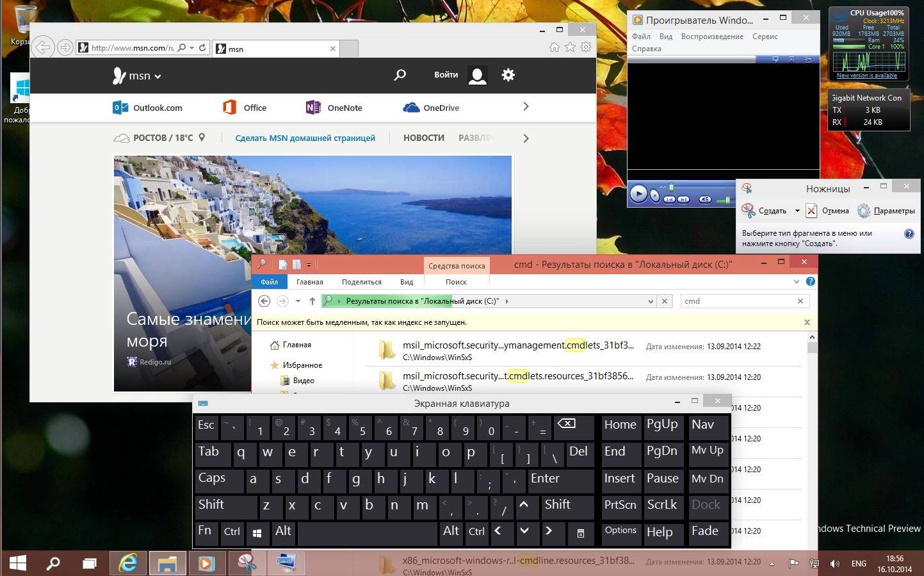Toggle Caps key on the on-screen keyboard
Image resolution: width=924 pixels, height=576 pixels.
click(x=219, y=480)
